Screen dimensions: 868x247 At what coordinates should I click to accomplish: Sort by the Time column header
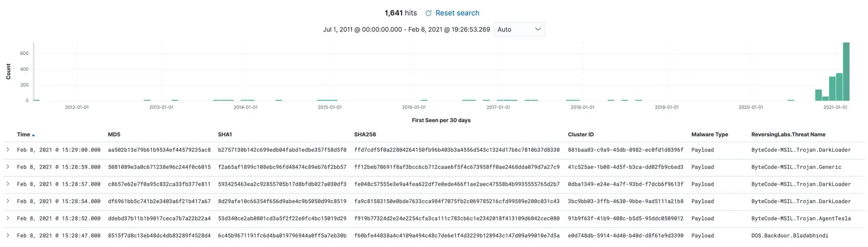coord(23,135)
